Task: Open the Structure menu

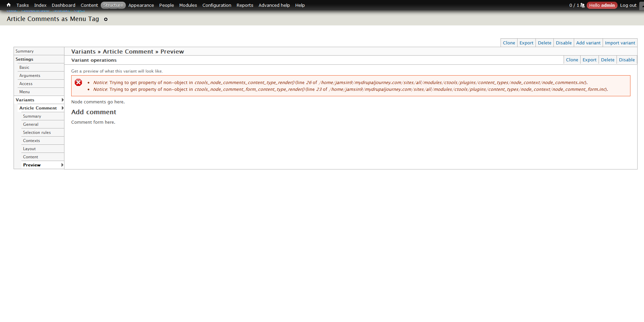Action: click(x=113, y=5)
